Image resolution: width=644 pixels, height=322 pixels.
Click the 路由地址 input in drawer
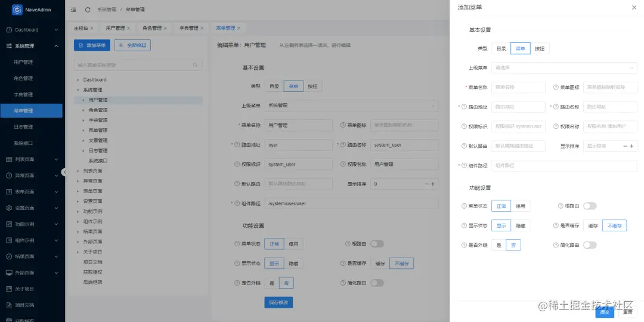pos(518,107)
